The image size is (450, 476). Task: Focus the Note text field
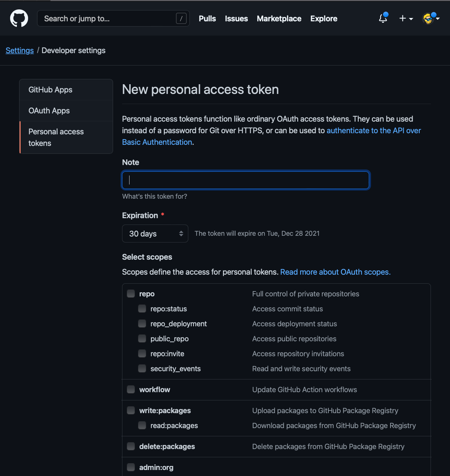[246, 180]
